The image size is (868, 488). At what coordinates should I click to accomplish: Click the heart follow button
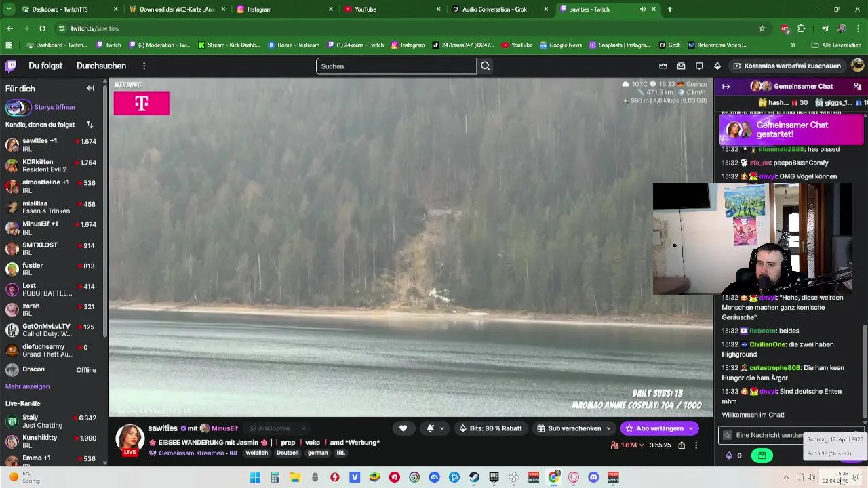point(403,428)
